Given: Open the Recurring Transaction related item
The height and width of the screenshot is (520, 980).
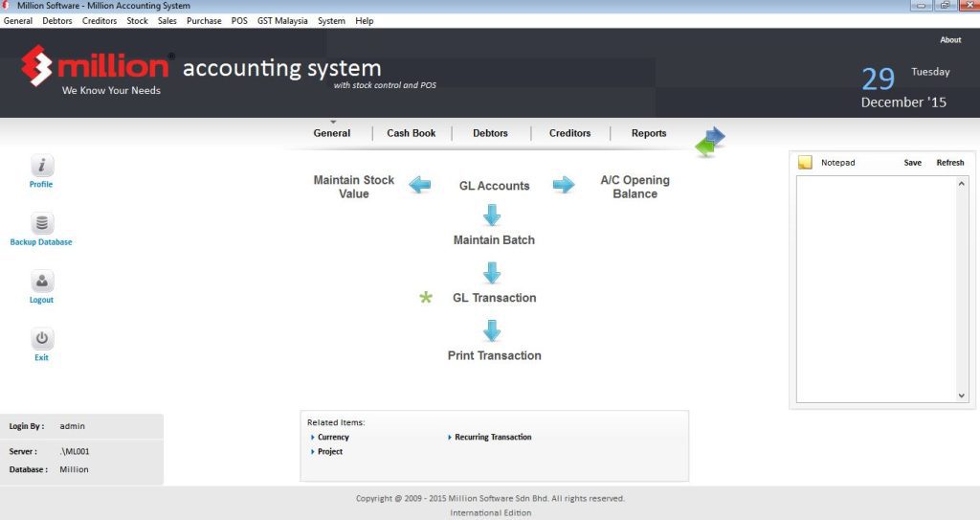Looking at the screenshot, I should [493, 438].
